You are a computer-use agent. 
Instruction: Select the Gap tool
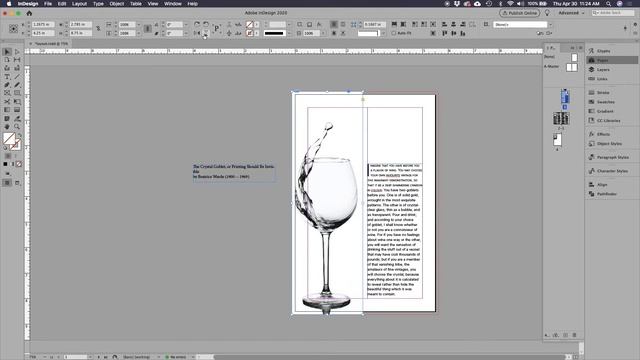[x=17, y=60]
